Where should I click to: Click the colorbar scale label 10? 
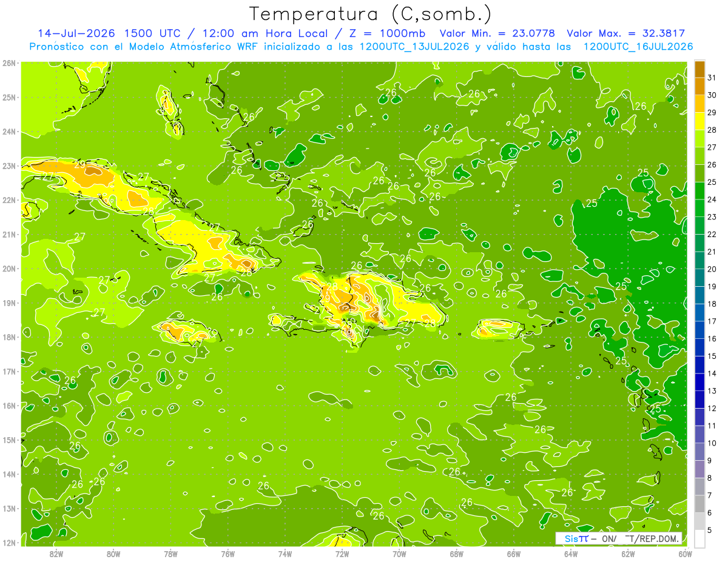coord(712,443)
